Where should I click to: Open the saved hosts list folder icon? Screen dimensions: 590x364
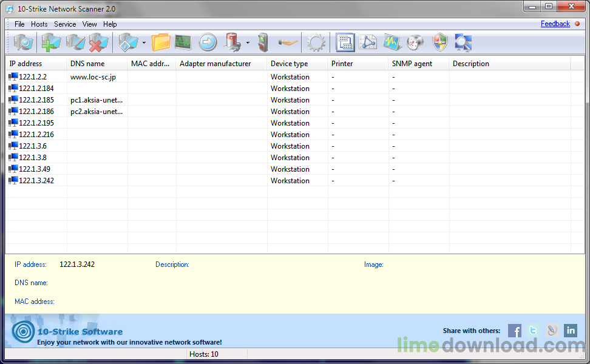160,42
